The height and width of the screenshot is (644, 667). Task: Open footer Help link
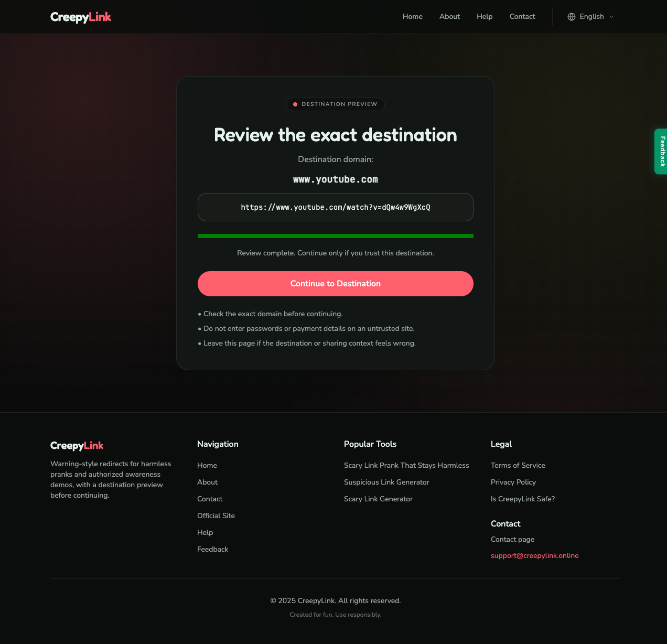[205, 533]
